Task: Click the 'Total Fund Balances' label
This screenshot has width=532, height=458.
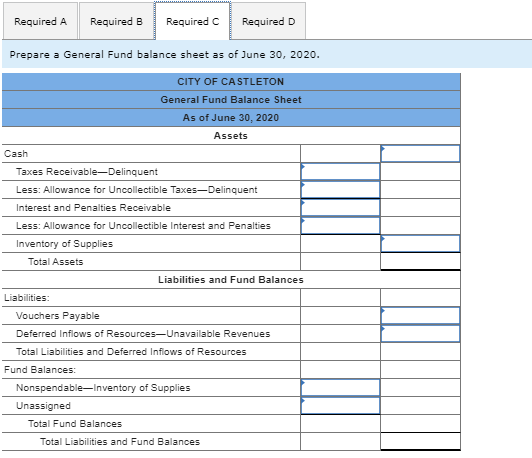Action: tap(75, 423)
